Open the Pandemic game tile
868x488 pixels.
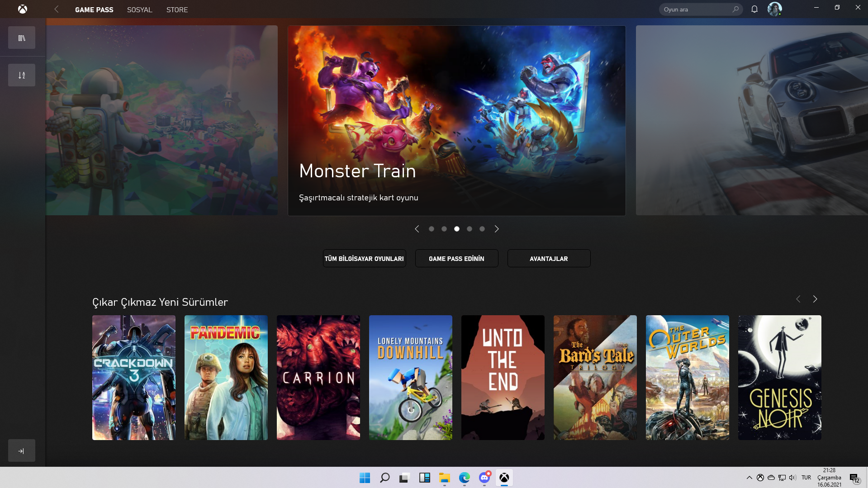(x=226, y=378)
